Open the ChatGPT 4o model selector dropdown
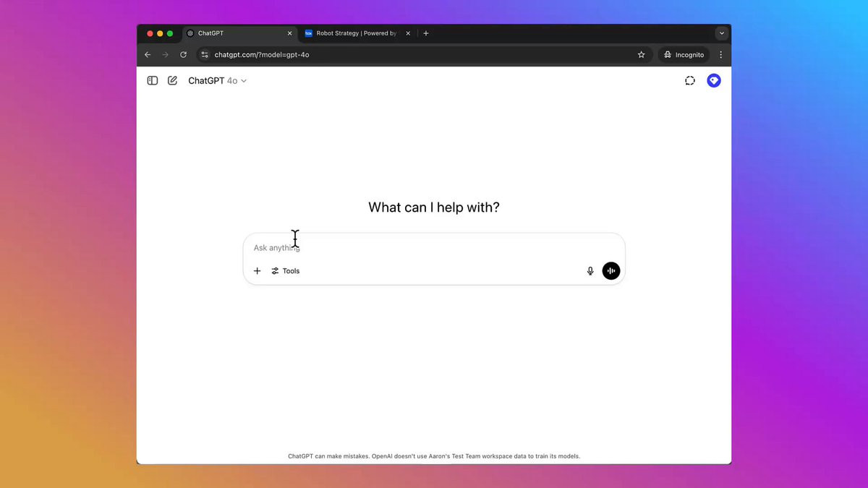The image size is (868, 488). 217,81
